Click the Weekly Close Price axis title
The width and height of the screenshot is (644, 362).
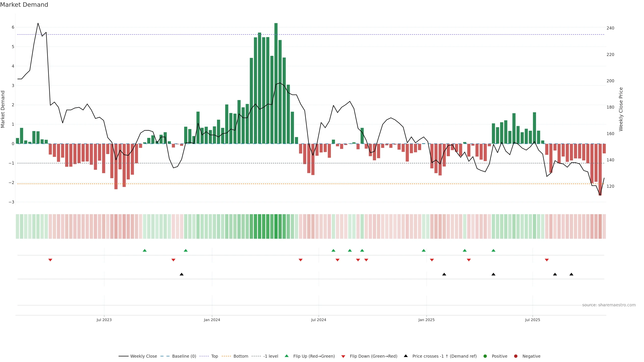[x=621, y=109]
